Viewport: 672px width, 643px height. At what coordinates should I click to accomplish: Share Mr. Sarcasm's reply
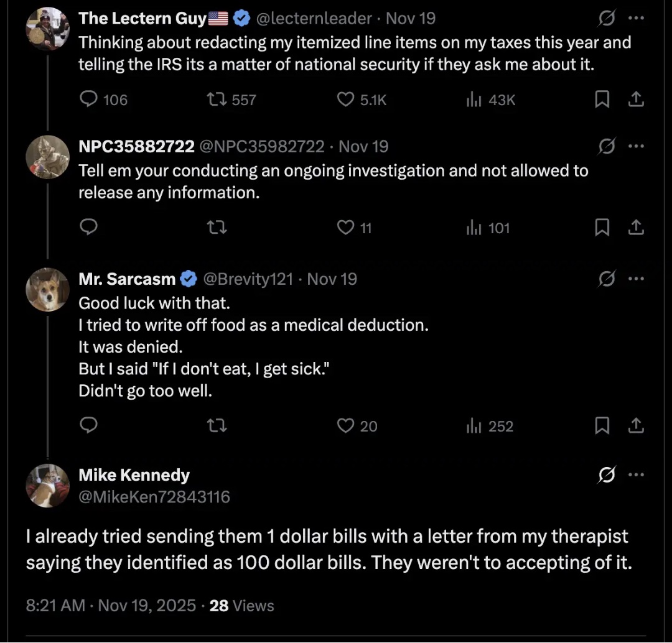[x=635, y=425]
